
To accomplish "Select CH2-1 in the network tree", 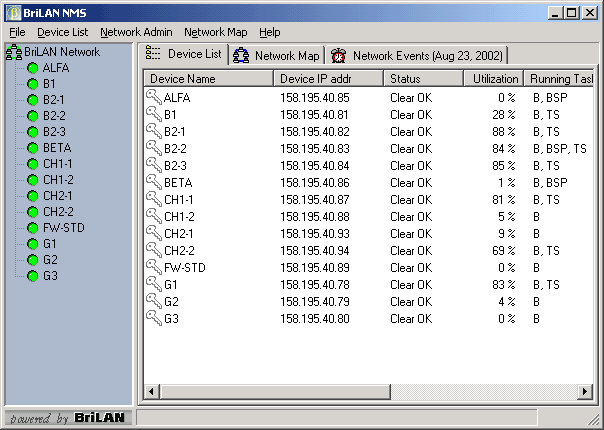I will pos(58,196).
